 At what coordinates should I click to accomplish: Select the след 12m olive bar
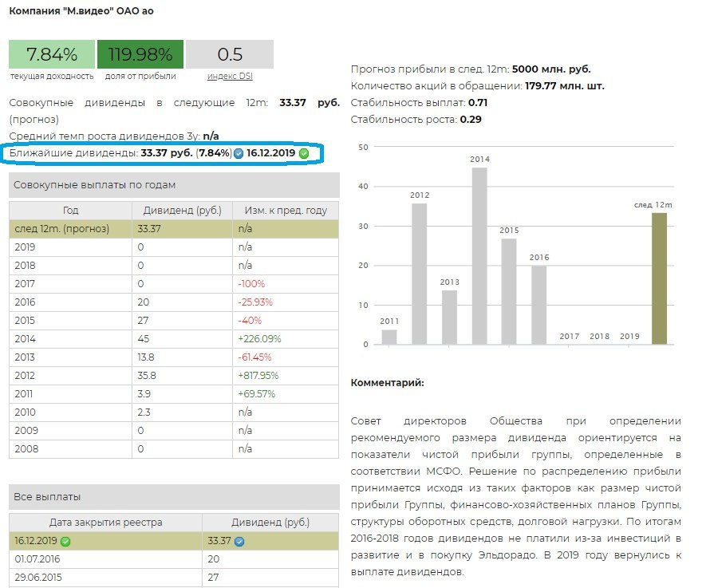click(x=659, y=278)
